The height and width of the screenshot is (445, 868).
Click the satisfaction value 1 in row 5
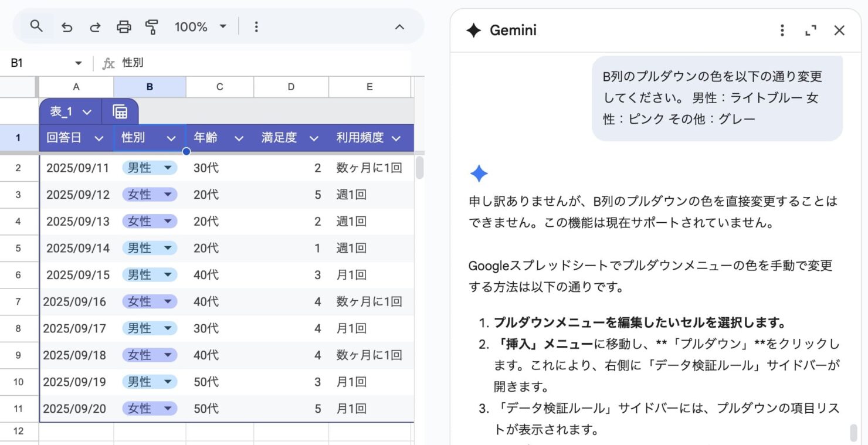point(291,248)
